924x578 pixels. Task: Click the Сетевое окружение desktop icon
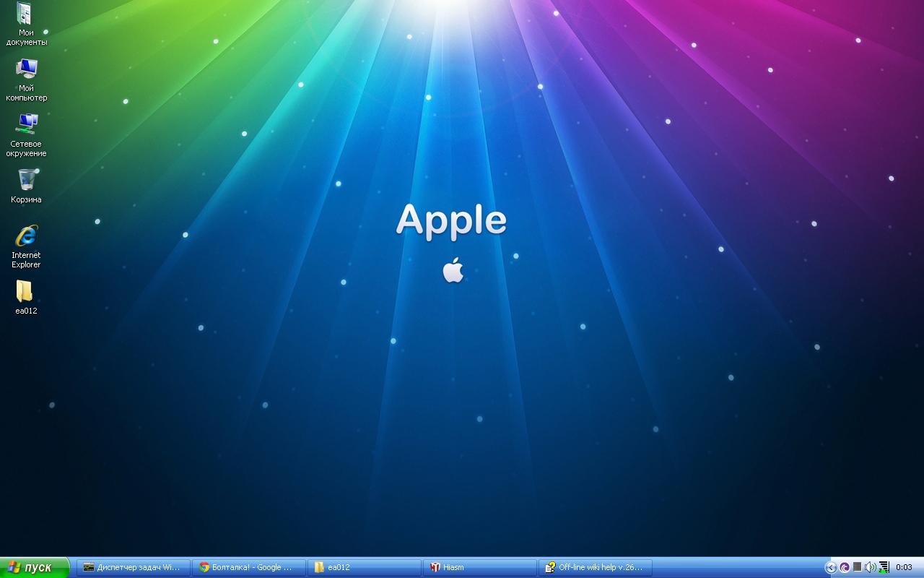[26, 126]
